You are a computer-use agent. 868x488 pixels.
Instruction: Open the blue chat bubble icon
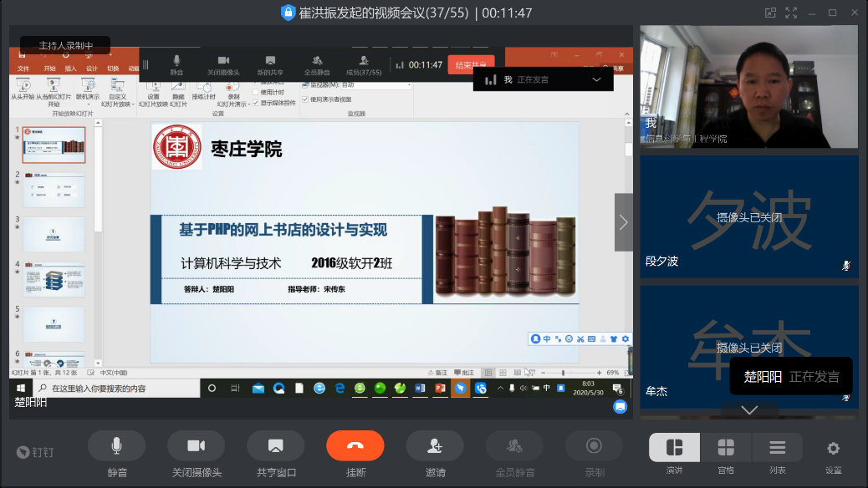[620, 407]
